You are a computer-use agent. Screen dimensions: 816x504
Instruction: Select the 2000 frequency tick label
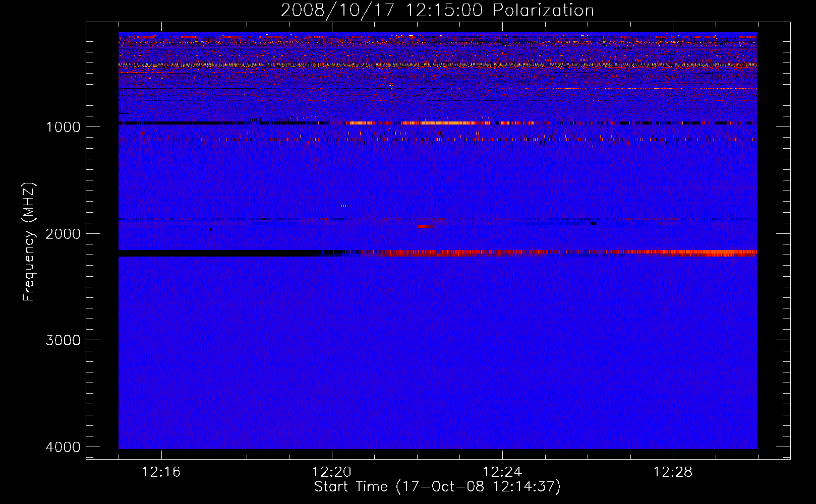click(x=63, y=233)
